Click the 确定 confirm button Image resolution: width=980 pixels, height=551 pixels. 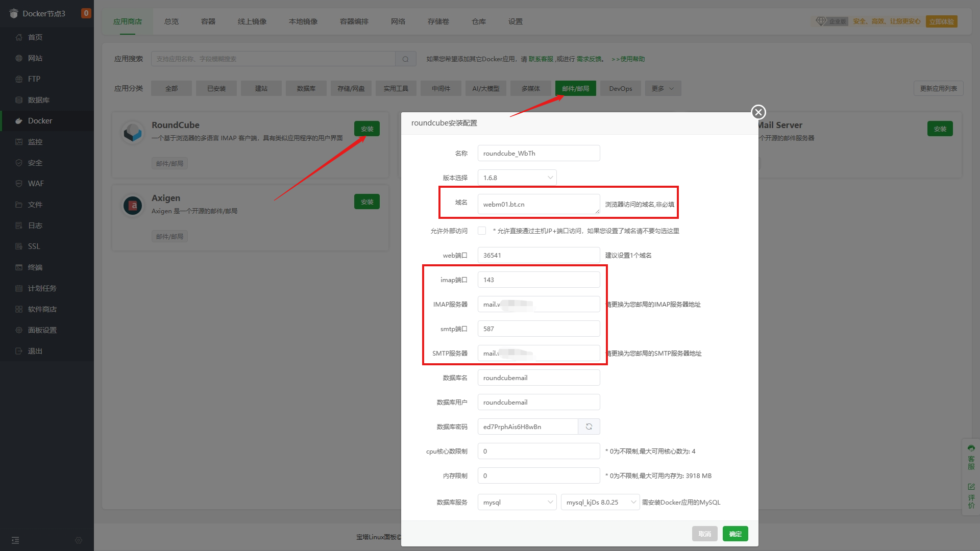[x=736, y=534]
